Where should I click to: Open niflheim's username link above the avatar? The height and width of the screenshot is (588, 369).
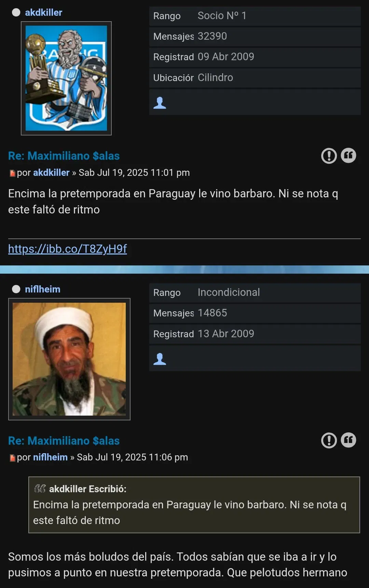click(42, 289)
